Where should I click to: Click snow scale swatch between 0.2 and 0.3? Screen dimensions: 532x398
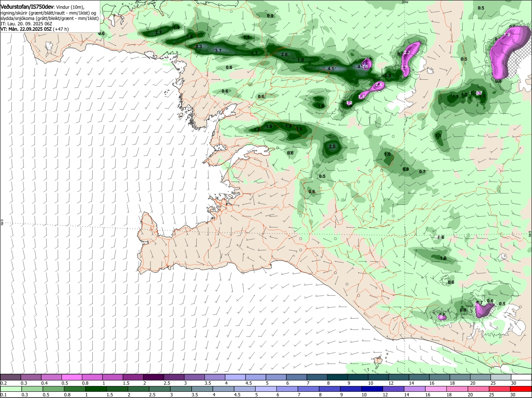point(11,377)
